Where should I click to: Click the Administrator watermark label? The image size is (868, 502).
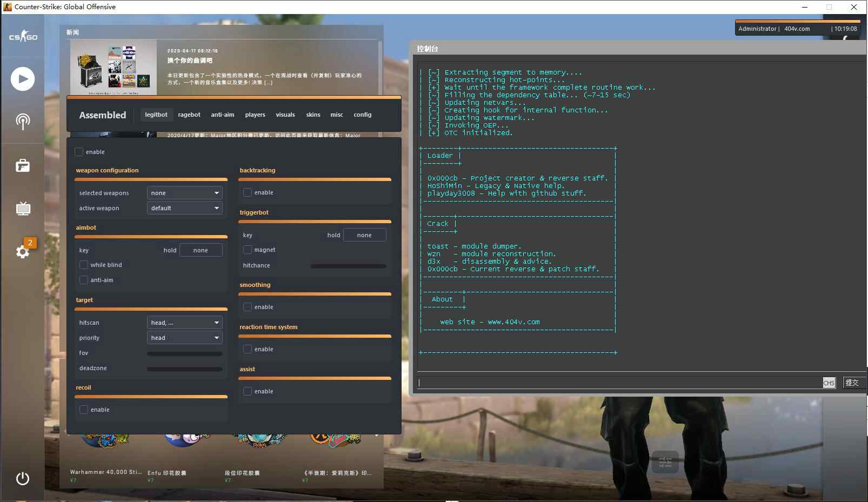click(x=757, y=29)
